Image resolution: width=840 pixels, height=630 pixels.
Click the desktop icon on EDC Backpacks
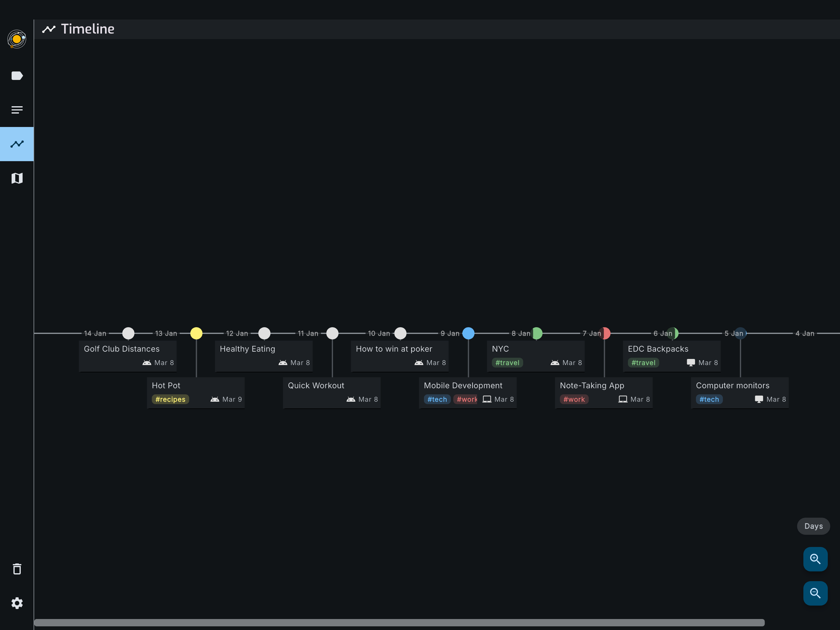(691, 363)
